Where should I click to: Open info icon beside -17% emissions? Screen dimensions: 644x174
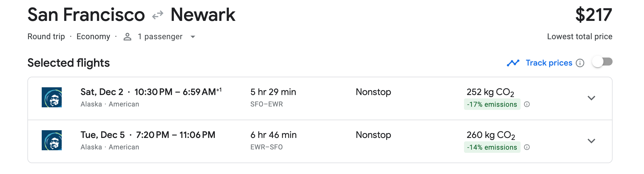tap(527, 104)
